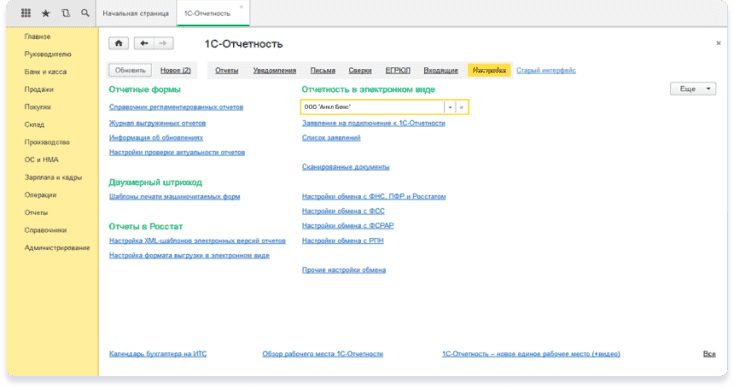The height and width of the screenshot is (388, 734).
Task: Switch to the Начальная страница tab
Action: 136,14
